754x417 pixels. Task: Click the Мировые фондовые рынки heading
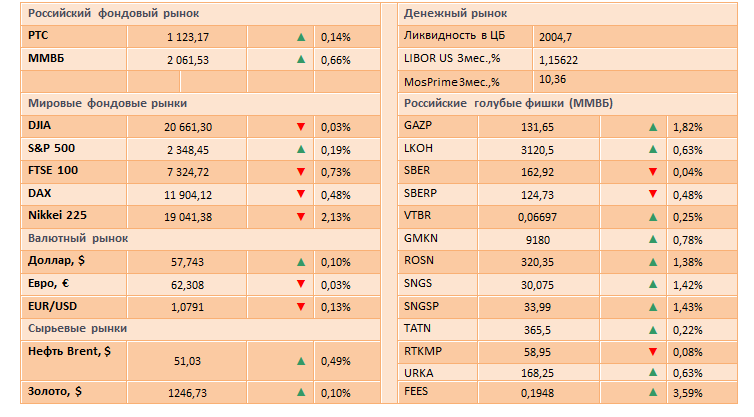pos(108,103)
